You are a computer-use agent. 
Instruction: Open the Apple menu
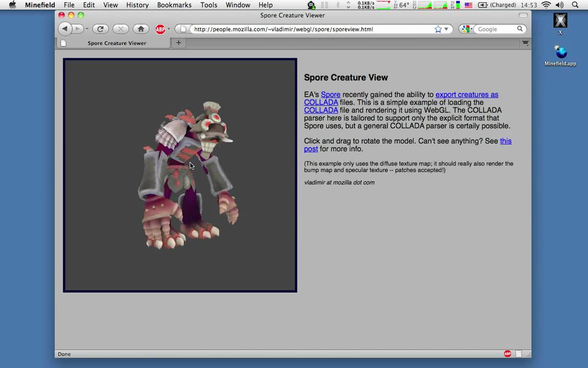(12, 5)
